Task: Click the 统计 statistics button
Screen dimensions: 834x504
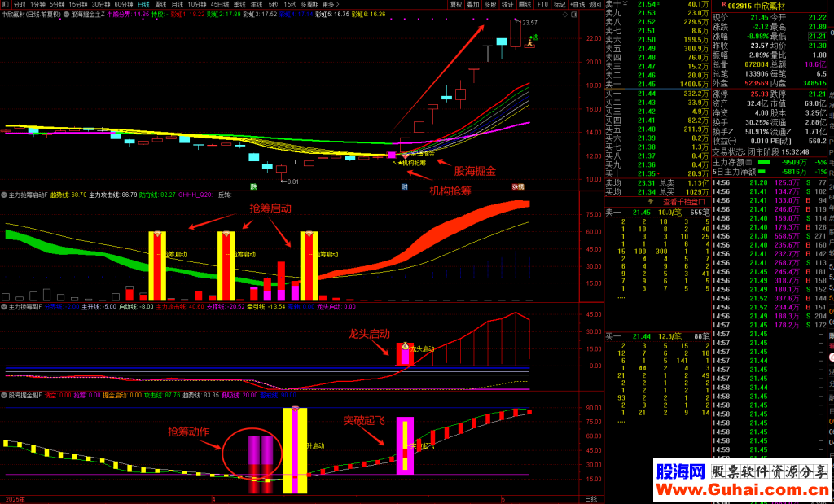Action: pos(508,4)
